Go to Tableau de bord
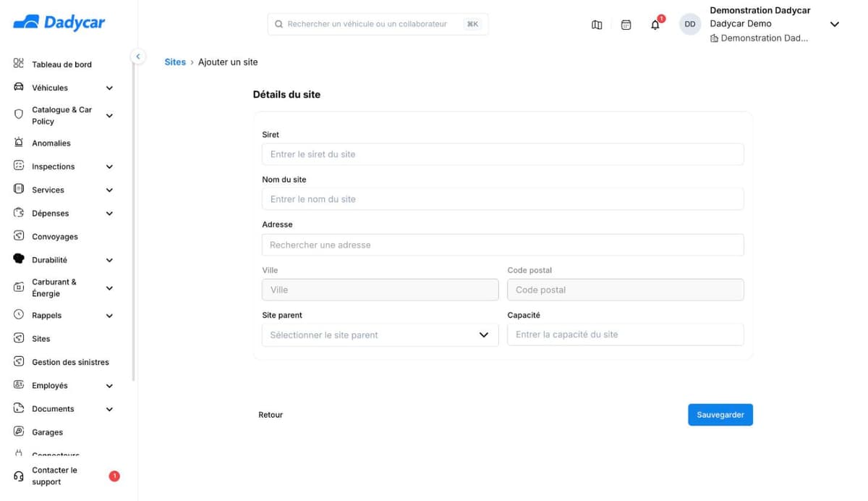The width and height of the screenshot is (868, 501). pos(61,64)
